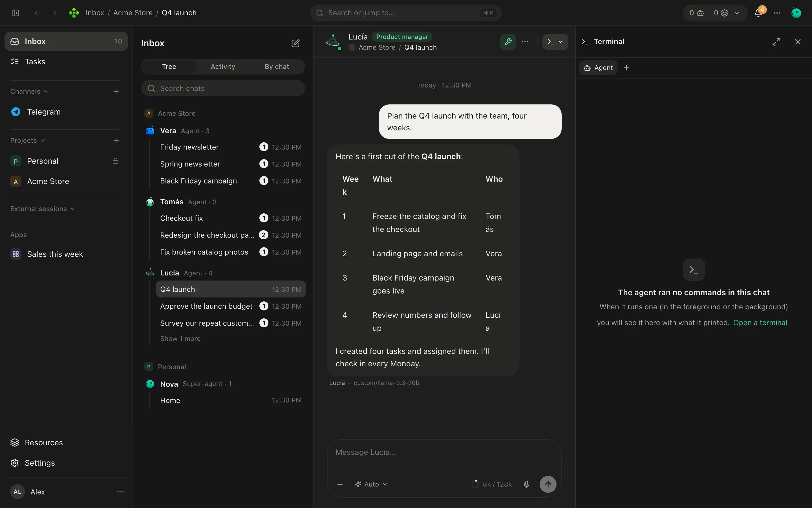Open Tasks in the sidebar
This screenshot has width=812, height=508.
click(x=66, y=62)
